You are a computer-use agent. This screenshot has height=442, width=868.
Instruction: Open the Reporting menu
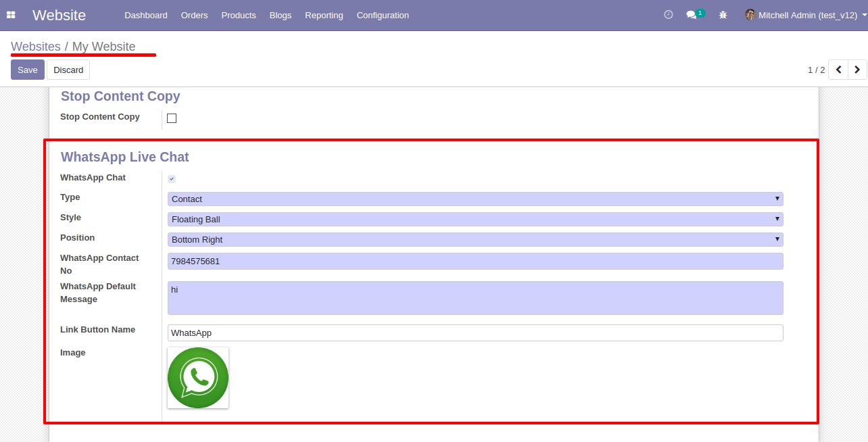pos(324,15)
